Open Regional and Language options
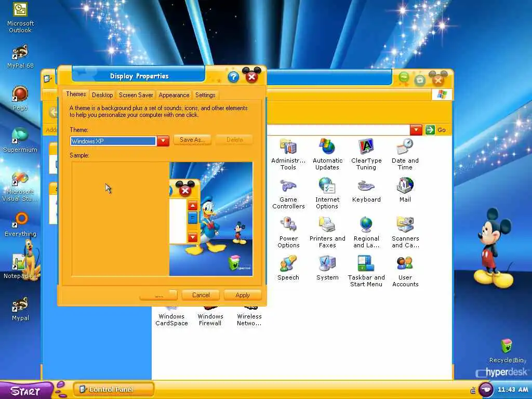 tap(366, 233)
